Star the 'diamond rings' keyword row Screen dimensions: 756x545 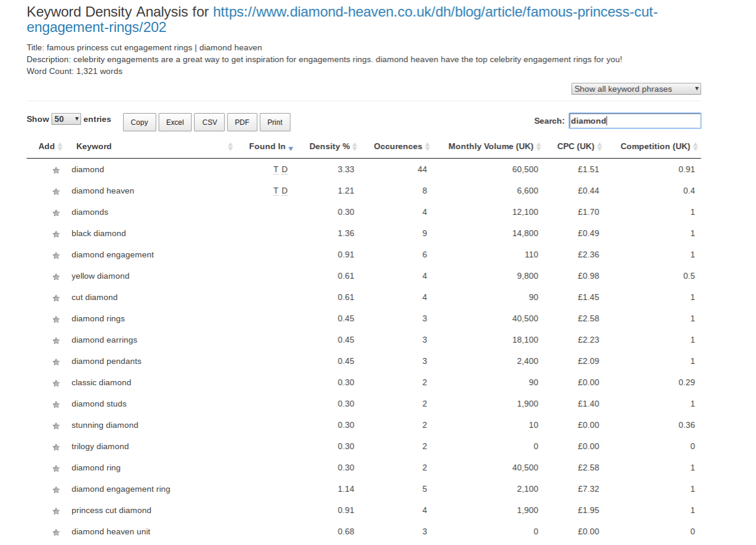point(56,320)
